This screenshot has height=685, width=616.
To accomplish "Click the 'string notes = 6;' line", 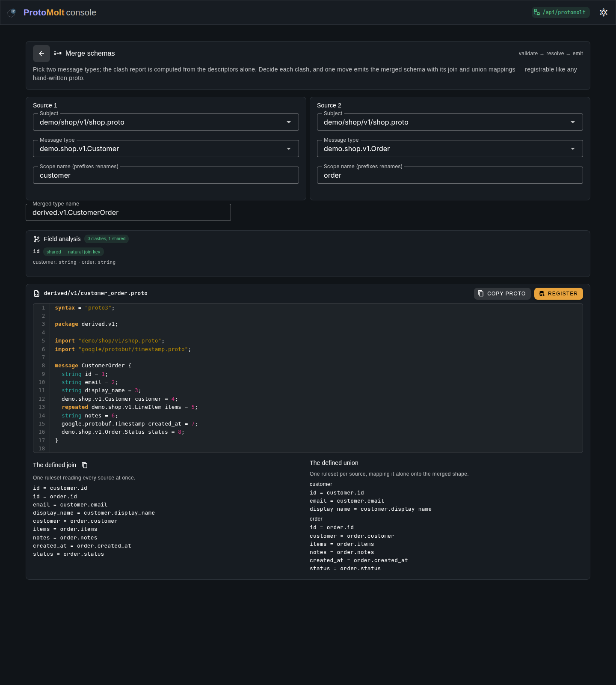I will click(x=90, y=416).
